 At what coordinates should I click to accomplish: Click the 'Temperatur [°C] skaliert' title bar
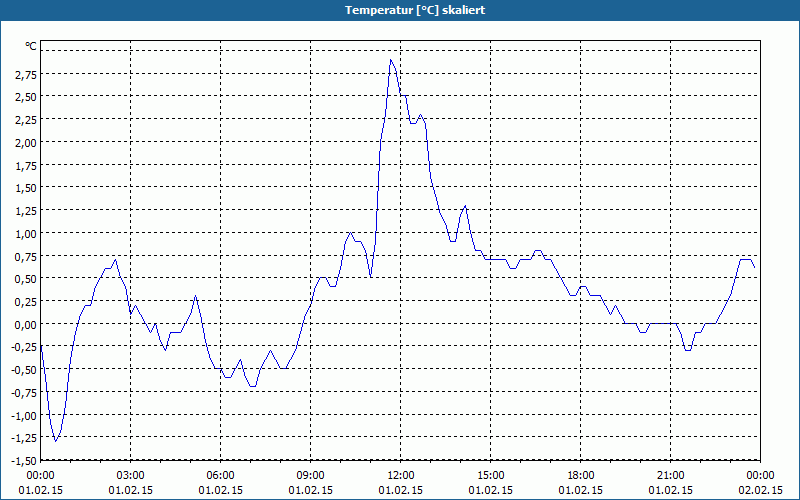400,10
